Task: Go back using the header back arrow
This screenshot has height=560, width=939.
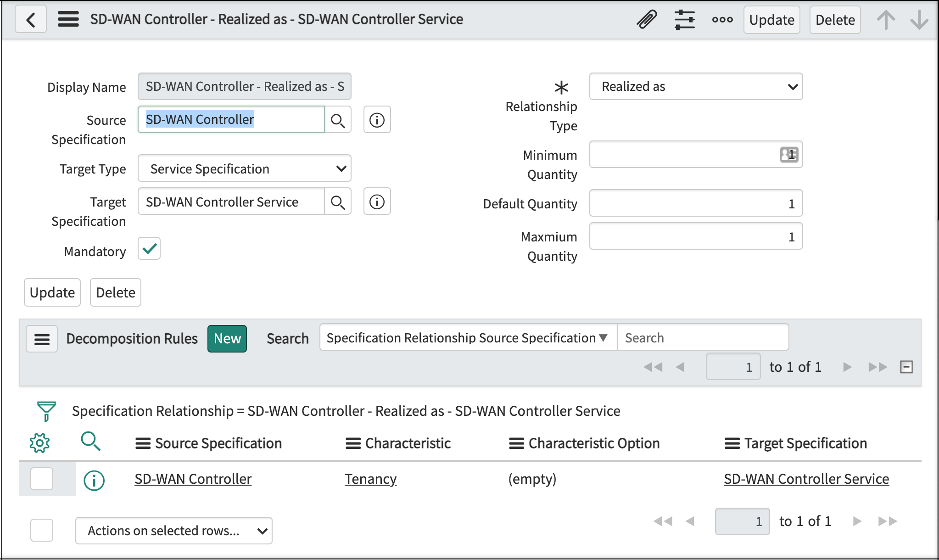Action: 31,20
